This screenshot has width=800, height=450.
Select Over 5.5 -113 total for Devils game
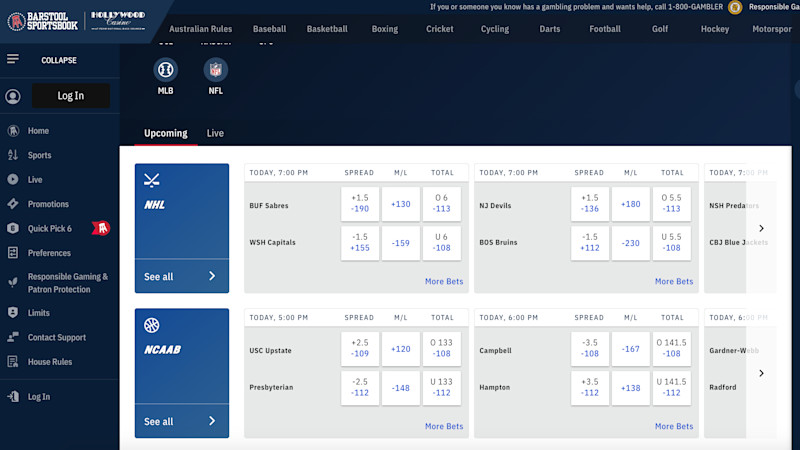click(671, 204)
